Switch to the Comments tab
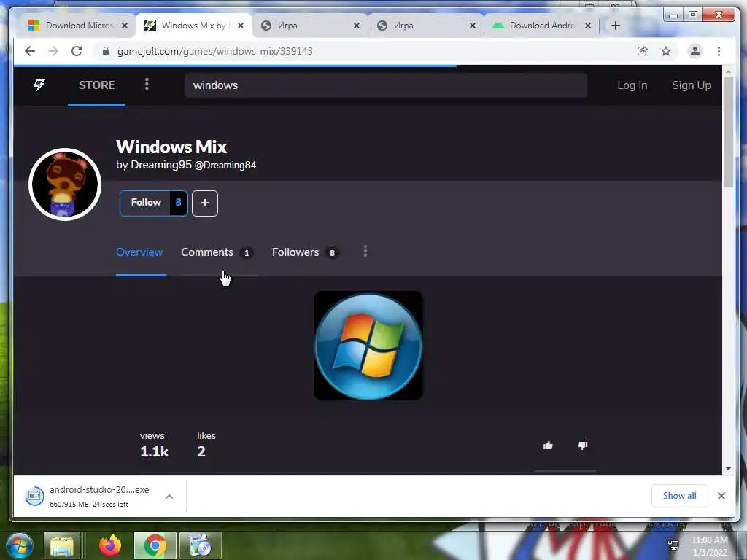The height and width of the screenshot is (560, 747). pos(217,252)
